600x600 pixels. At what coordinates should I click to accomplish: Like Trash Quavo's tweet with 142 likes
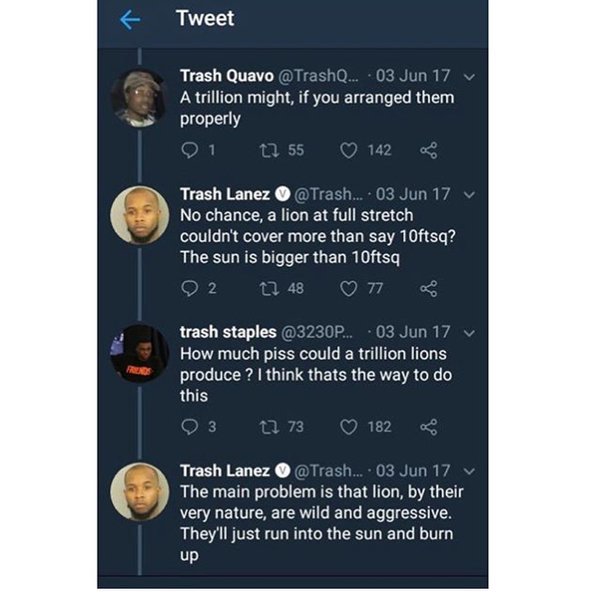point(349,151)
